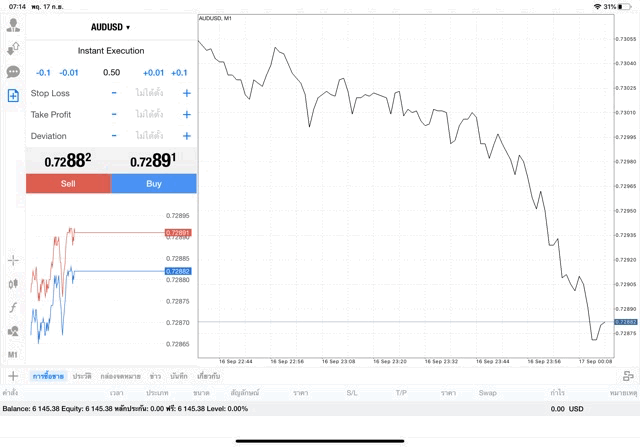This screenshot has width=640, height=447.
Task: Open the candlestick chart type icon
Action: click(13, 284)
